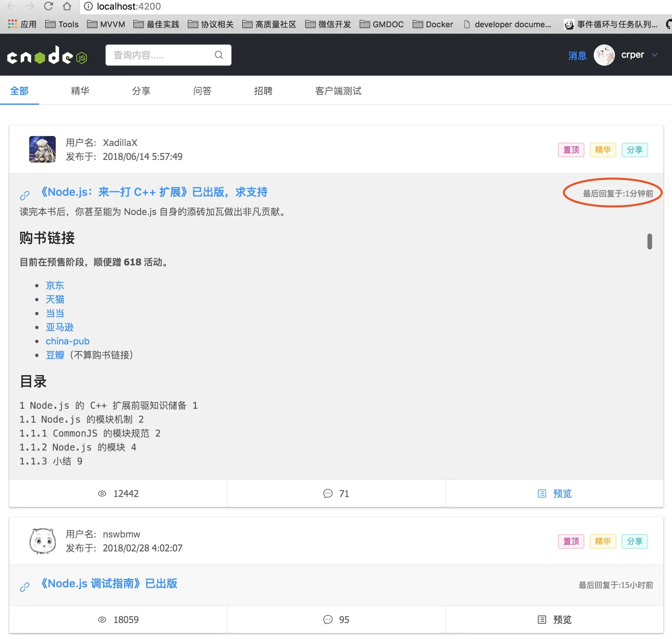Viewport: 672px width, 639px height.
Task: Switch to the 招聘 tab
Action: pos(263,91)
